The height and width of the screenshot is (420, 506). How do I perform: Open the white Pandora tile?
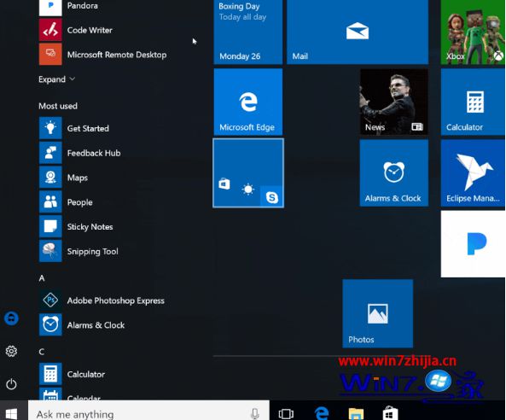[x=473, y=244]
